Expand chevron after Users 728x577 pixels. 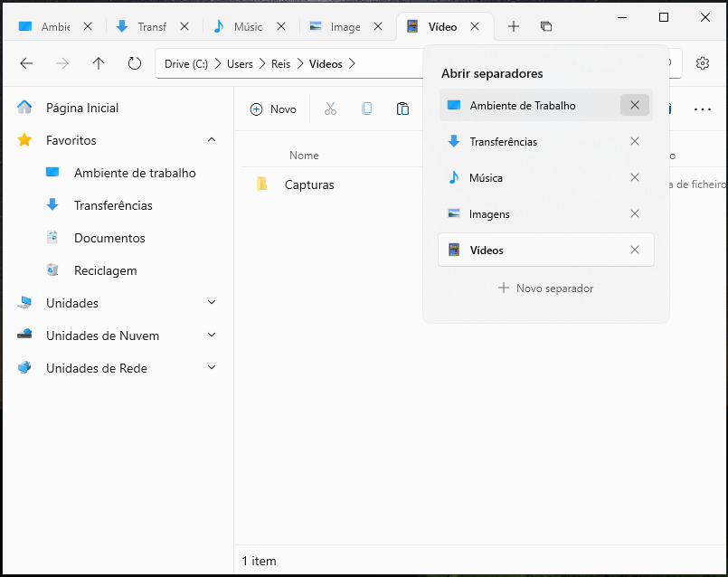pyautogui.click(x=262, y=63)
